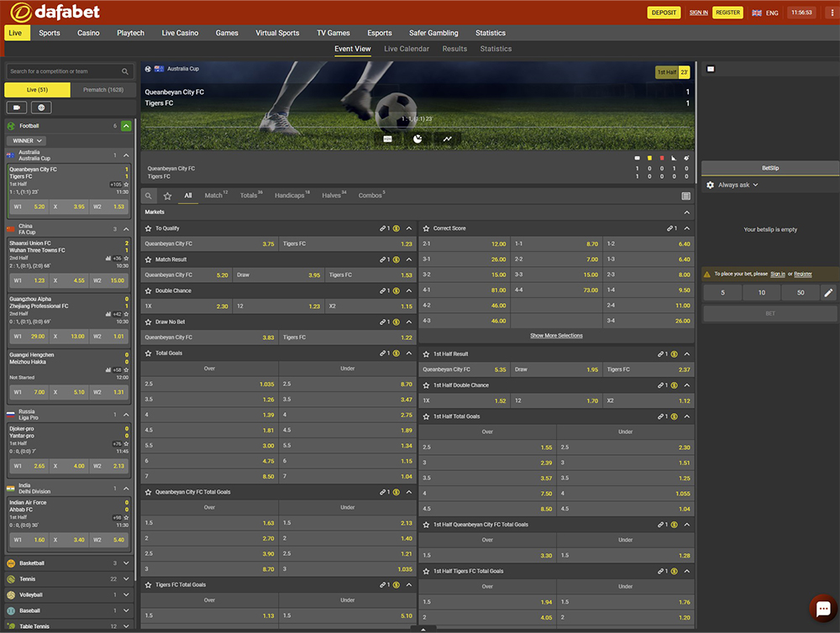Open the trend line chart on banner
Screen dimensions: 840x633
point(448,139)
